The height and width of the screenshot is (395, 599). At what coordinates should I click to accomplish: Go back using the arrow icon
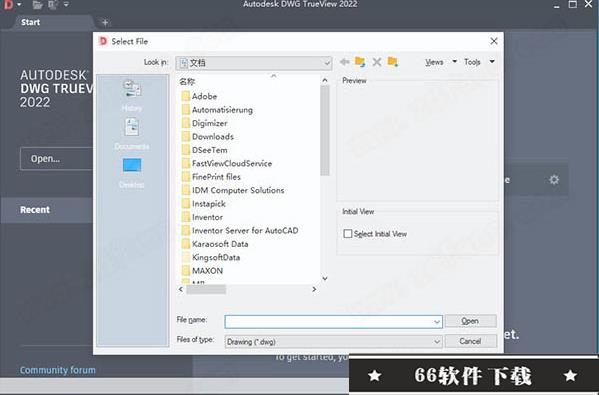[345, 62]
